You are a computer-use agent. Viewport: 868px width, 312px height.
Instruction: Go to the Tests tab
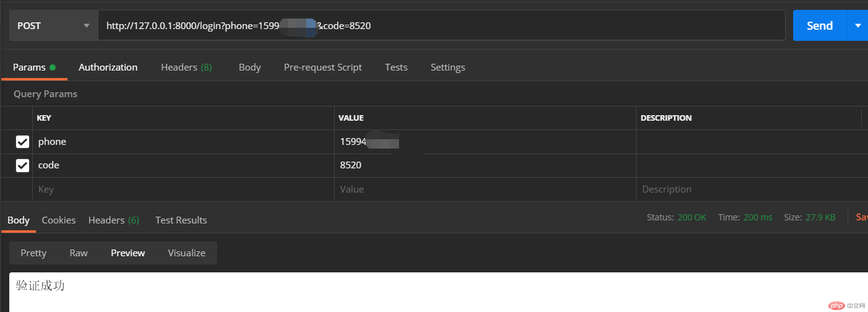pyautogui.click(x=396, y=67)
